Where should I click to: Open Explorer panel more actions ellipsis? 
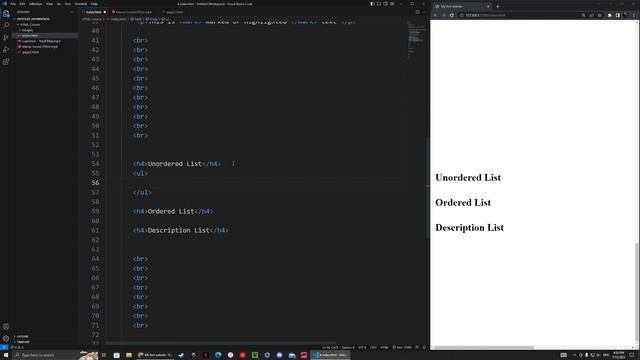tap(72, 12)
